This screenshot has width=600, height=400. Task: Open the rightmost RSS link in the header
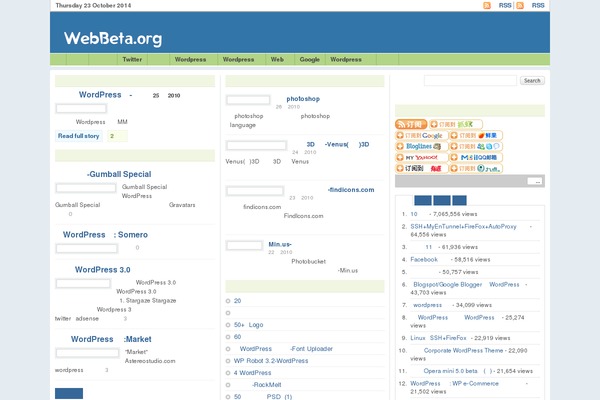pyautogui.click(x=538, y=5)
